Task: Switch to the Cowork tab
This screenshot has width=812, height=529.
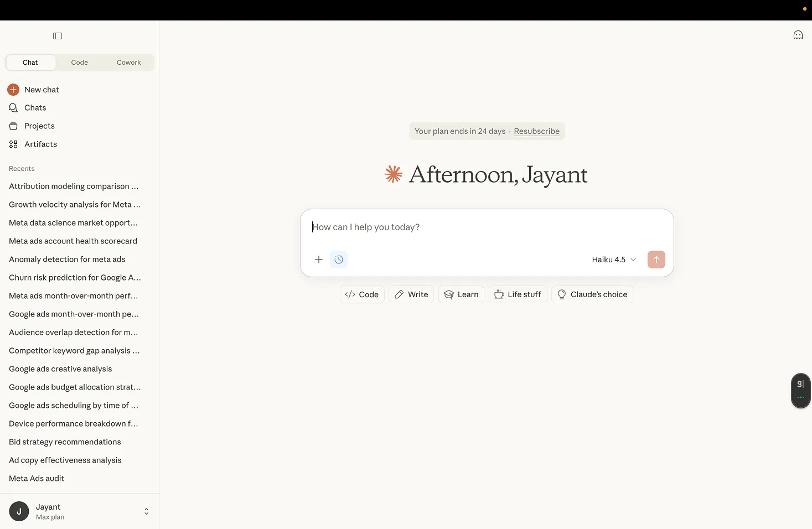Action: click(x=129, y=63)
